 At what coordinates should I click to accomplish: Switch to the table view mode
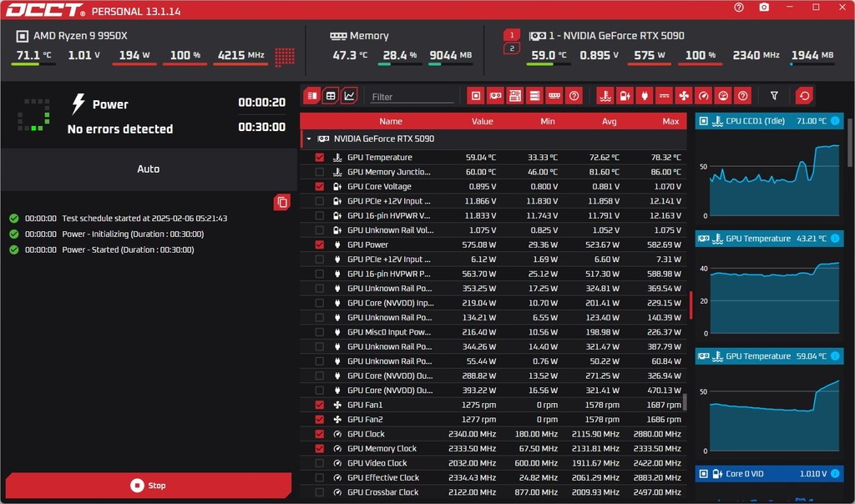(x=331, y=96)
